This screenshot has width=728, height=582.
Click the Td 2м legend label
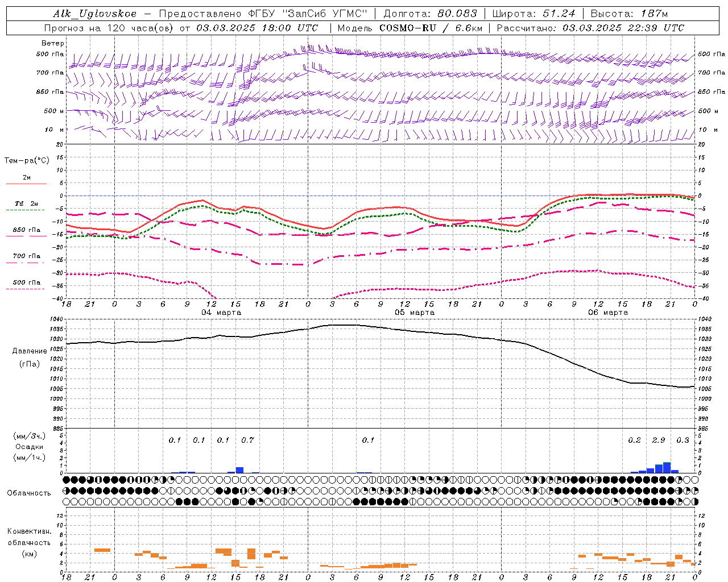pos(26,203)
